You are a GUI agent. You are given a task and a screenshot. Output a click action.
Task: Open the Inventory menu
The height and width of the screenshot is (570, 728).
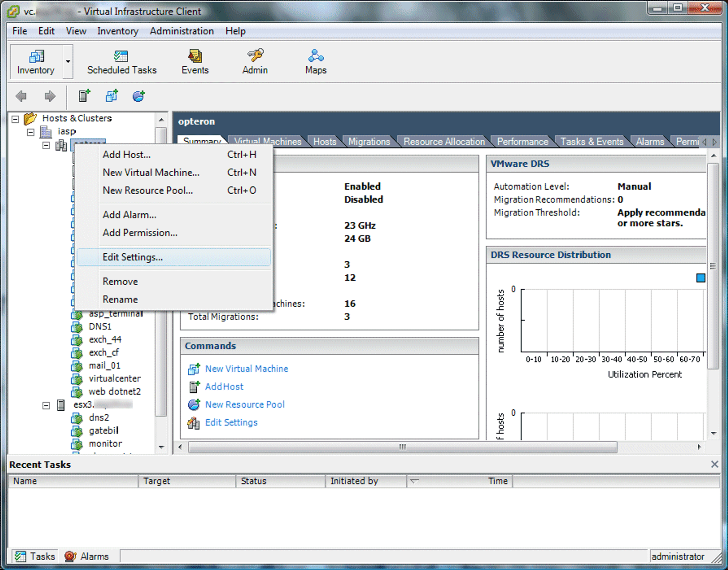click(118, 31)
